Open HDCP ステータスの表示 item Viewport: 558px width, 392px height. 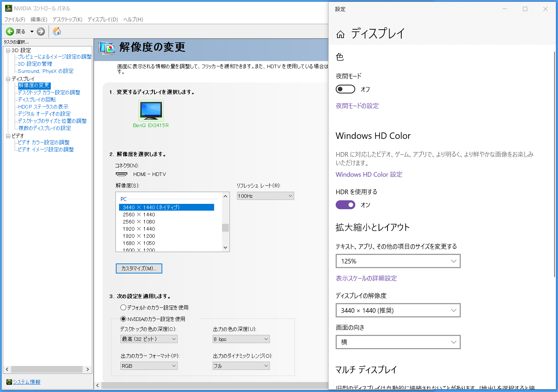43,107
